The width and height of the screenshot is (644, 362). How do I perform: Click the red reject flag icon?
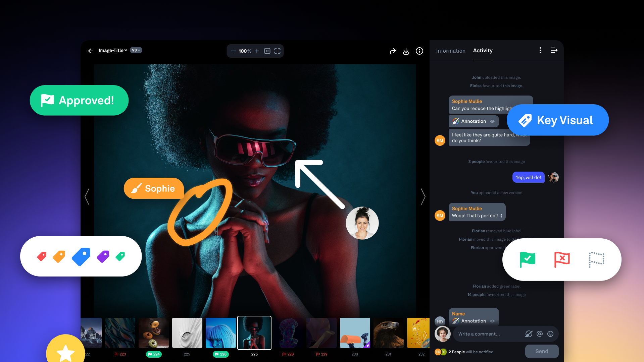[x=561, y=259]
